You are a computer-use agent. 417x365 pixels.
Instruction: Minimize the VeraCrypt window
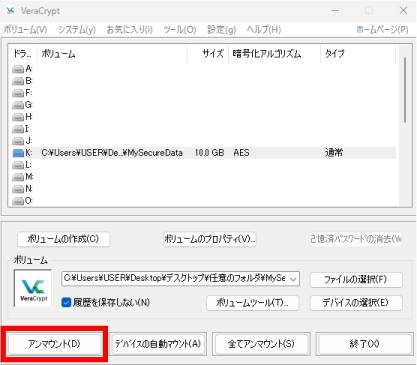pyautogui.click(x=335, y=10)
